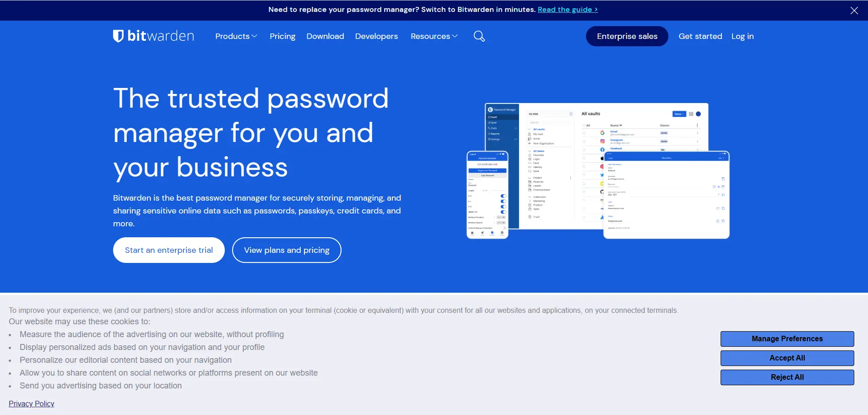Screen dimensions: 868x415
Task: Click 'Send you advertising based on your location'
Action: click(x=101, y=386)
